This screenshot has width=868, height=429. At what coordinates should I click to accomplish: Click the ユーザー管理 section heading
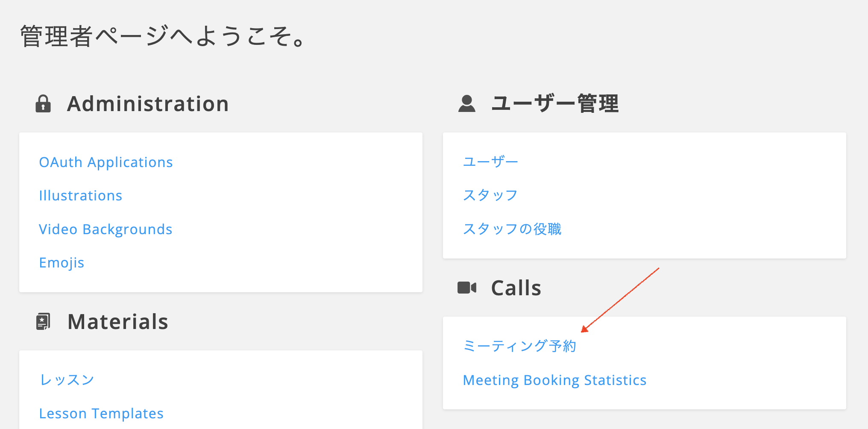coord(555,104)
